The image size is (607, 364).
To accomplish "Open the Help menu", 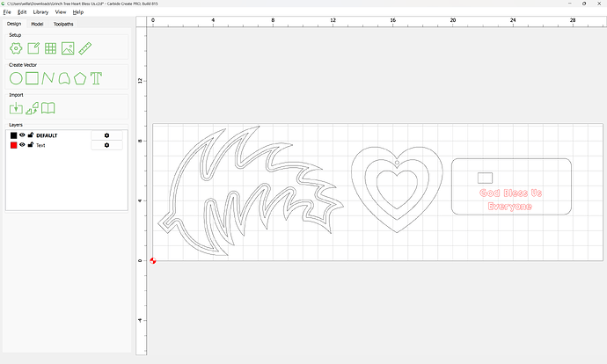I will [78, 12].
